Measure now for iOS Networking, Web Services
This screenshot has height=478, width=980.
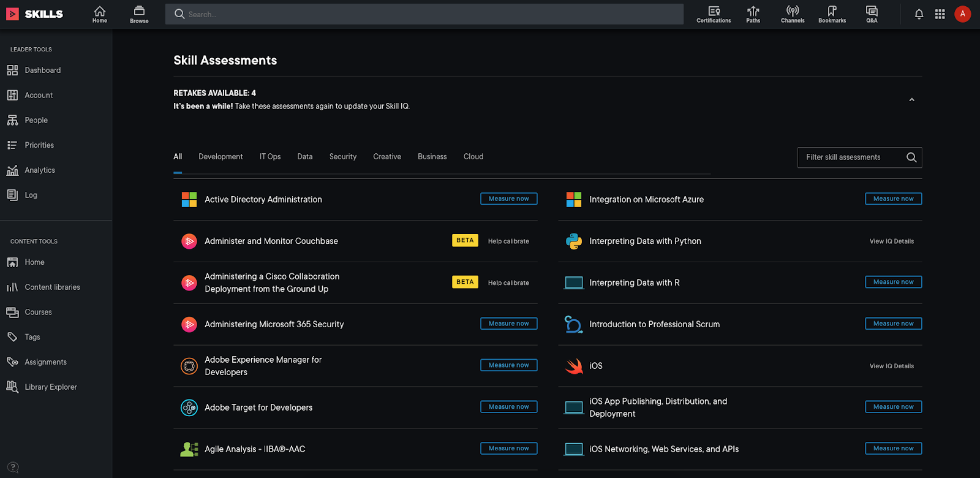[894, 449]
